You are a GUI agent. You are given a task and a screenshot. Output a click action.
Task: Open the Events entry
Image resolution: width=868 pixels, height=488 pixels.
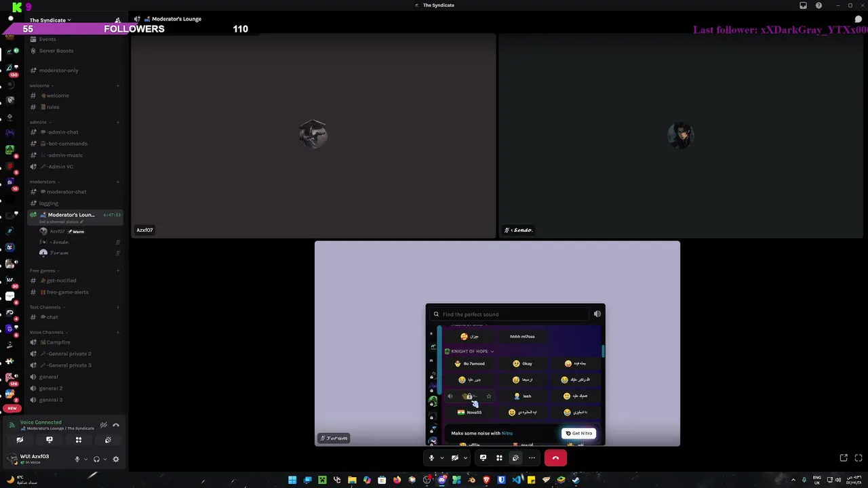(75, 39)
